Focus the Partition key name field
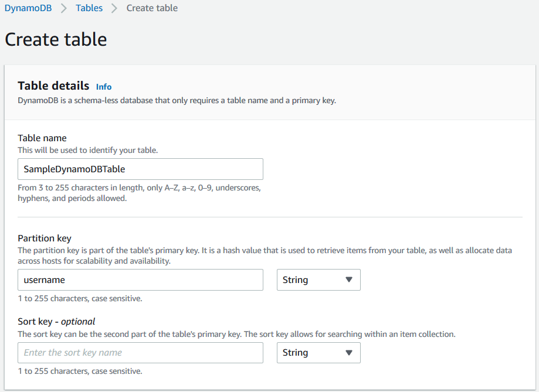 click(x=140, y=279)
